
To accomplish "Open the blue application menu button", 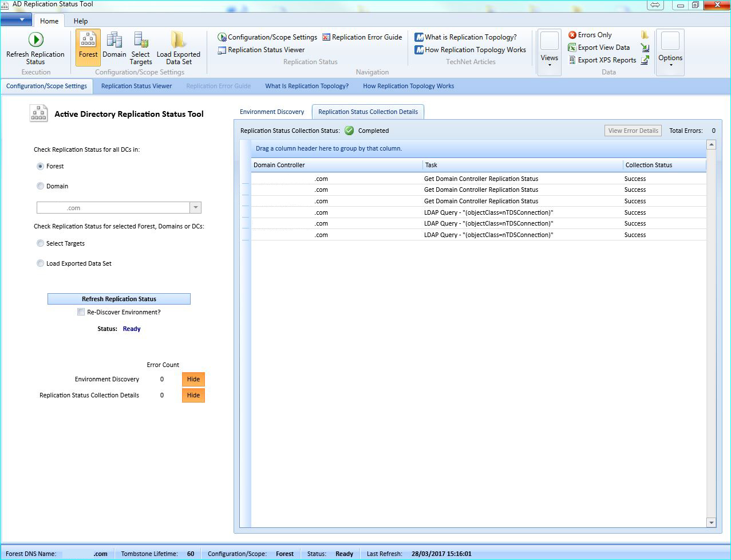I will 17,19.
